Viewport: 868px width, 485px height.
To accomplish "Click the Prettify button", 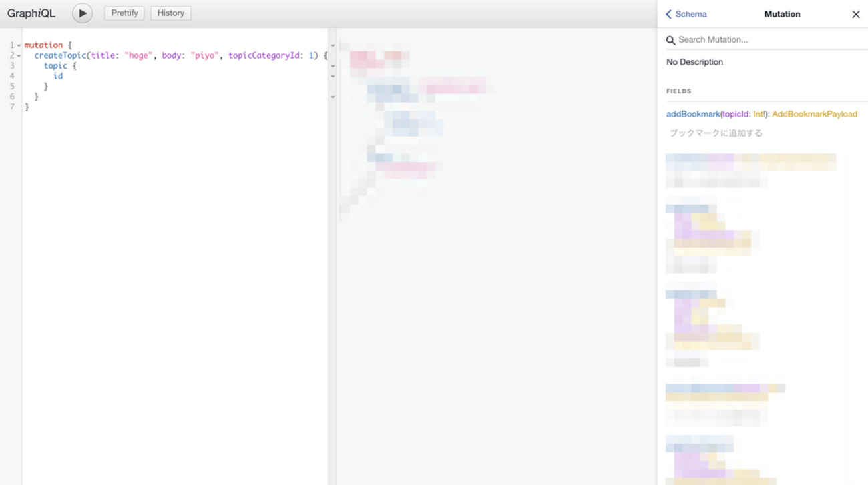I will [x=124, y=13].
